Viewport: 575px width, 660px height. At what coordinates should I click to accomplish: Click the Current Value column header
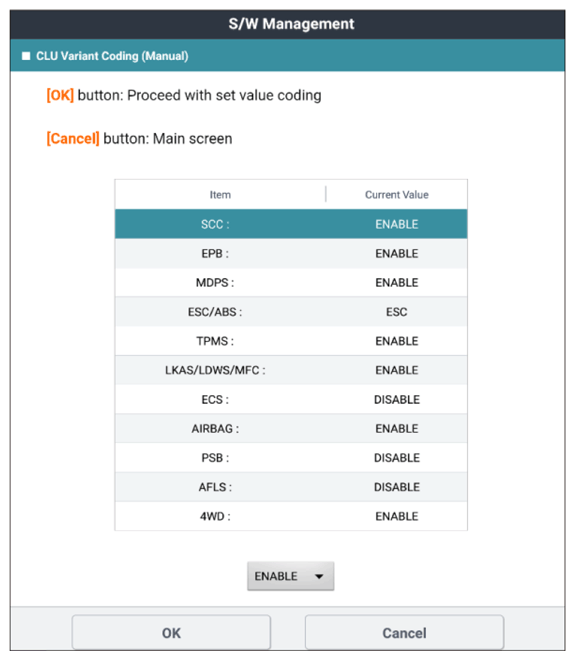click(397, 194)
